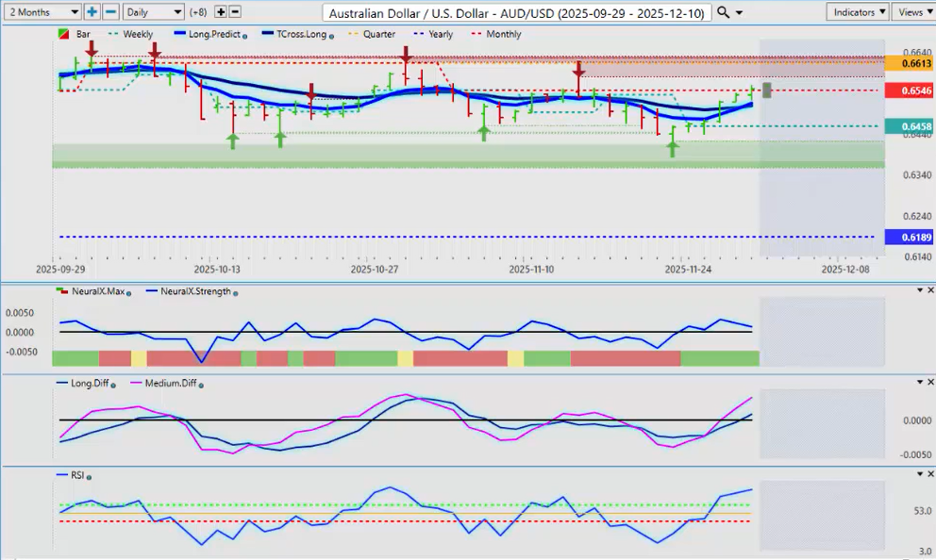The height and width of the screenshot is (560, 936).
Task: Click the small plus button after (+8)
Action: (x=221, y=12)
